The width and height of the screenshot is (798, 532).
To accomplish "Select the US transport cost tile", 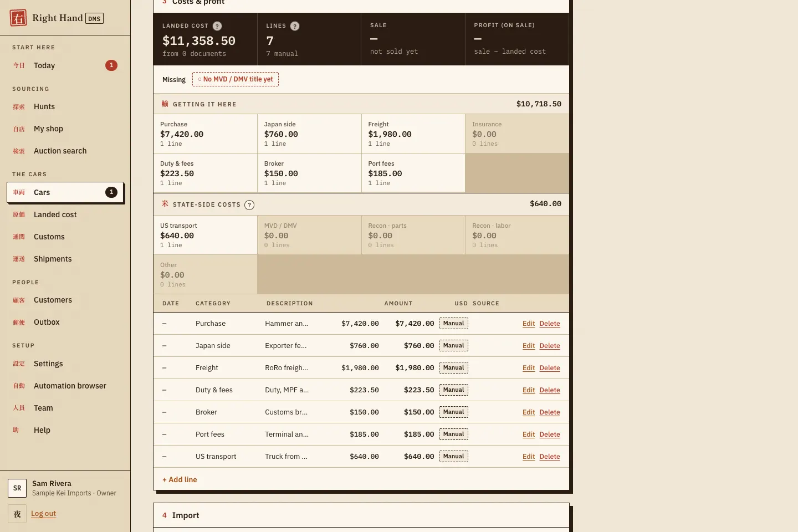I will (205, 235).
